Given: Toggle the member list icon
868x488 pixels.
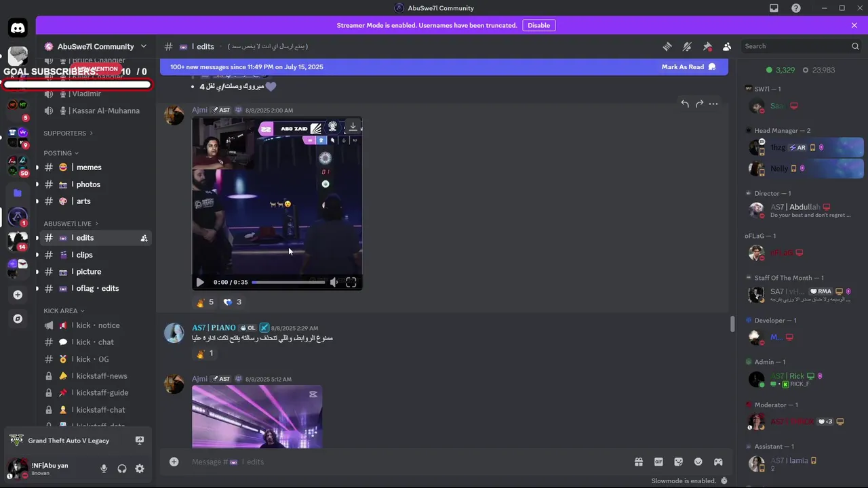Looking at the screenshot, I should click(727, 47).
